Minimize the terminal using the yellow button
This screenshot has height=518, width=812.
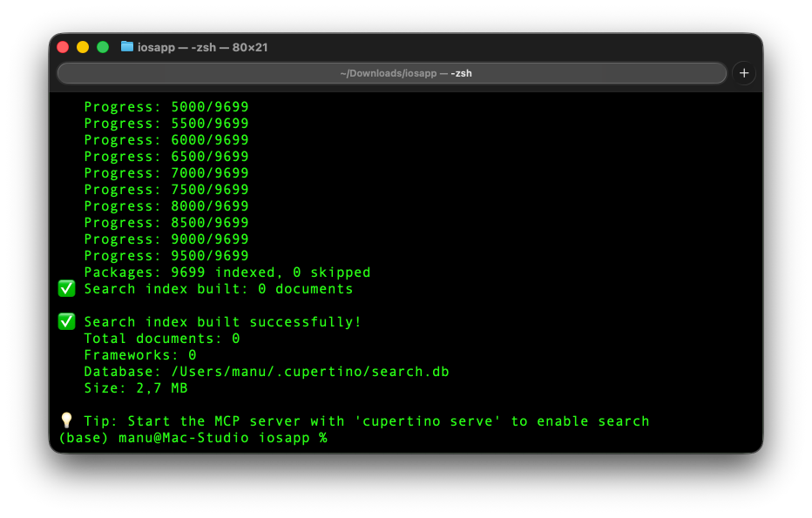83,47
